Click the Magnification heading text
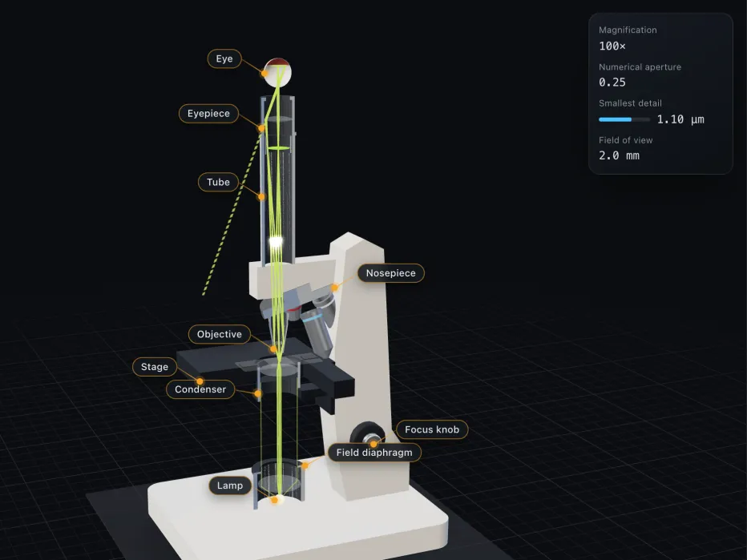 (x=628, y=30)
